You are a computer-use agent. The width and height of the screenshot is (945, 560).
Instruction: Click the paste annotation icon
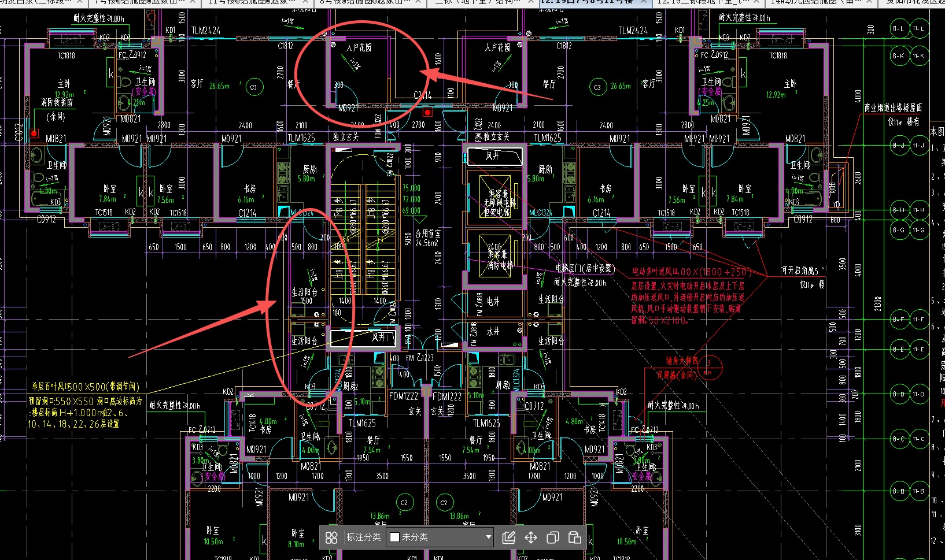tap(575, 537)
